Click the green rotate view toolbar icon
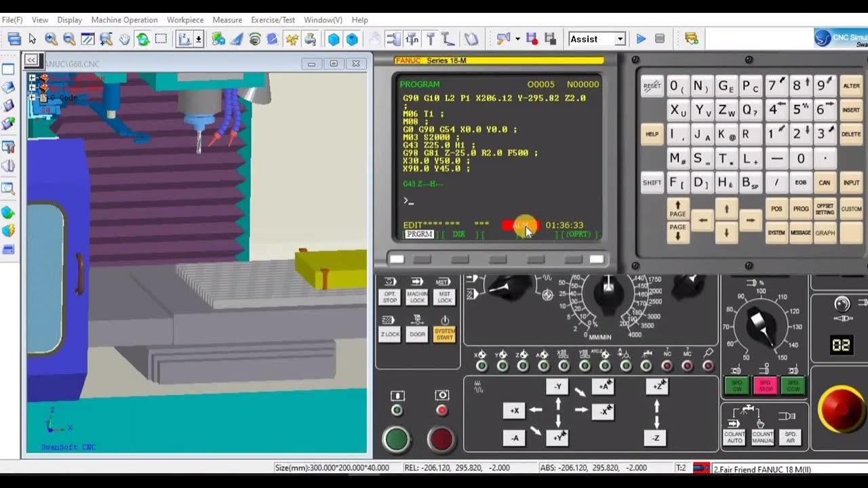The width and height of the screenshot is (868, 488). coord(143,39)
